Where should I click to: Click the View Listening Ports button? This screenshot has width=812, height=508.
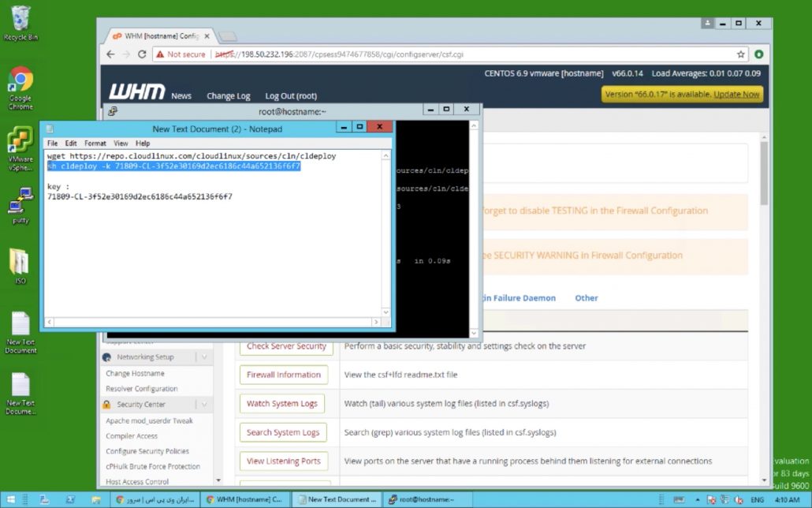pyautogui.click(x=283, y=461)
